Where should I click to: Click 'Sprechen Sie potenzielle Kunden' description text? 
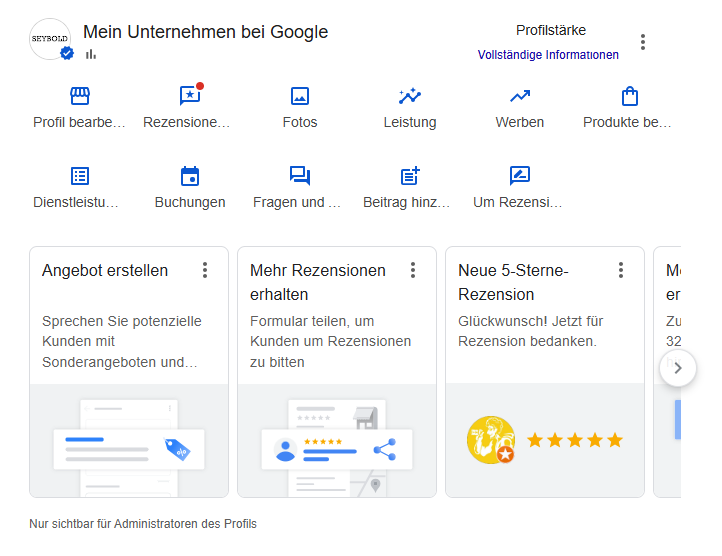122,342
